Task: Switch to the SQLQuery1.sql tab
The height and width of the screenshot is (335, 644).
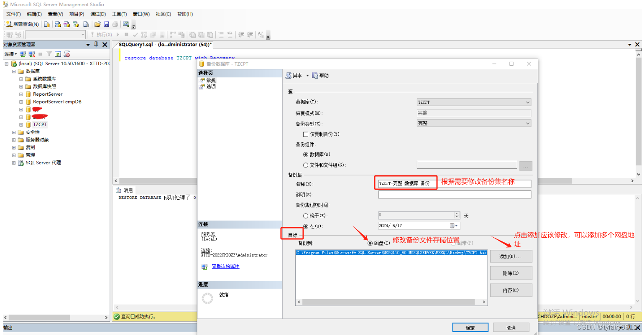Action: 165,45
